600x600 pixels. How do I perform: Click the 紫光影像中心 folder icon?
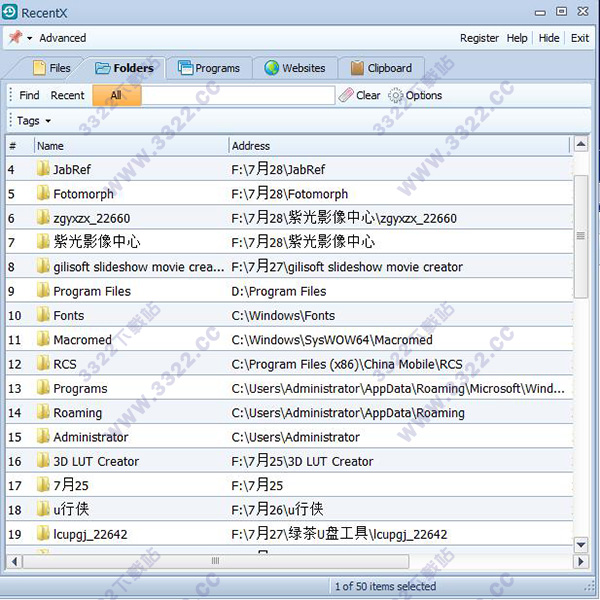coord(43,241)
